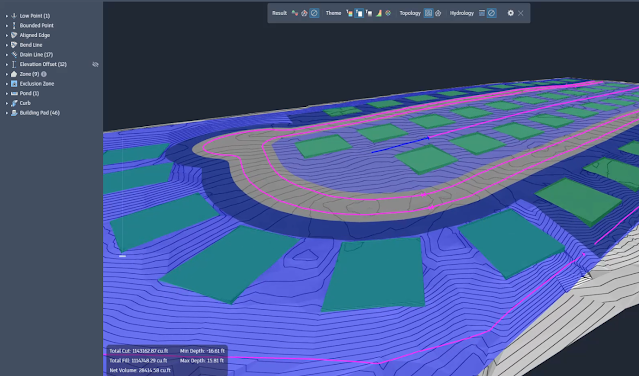Expand the Building Pad (46) node
Viewport: 639px width, 376px height.
[x=7, y=113]
